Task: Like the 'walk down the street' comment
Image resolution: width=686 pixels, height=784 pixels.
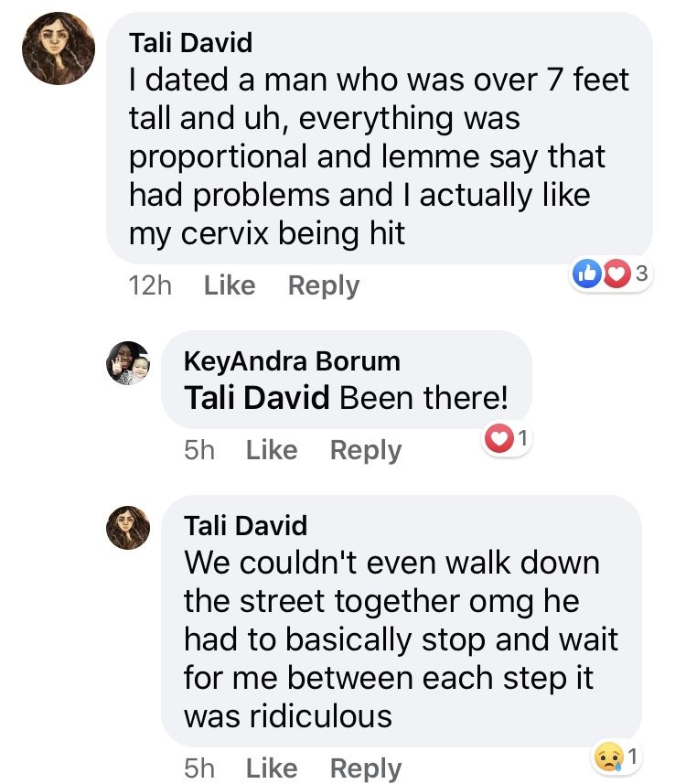Action: pyautogui.click(x=272, y=768)
